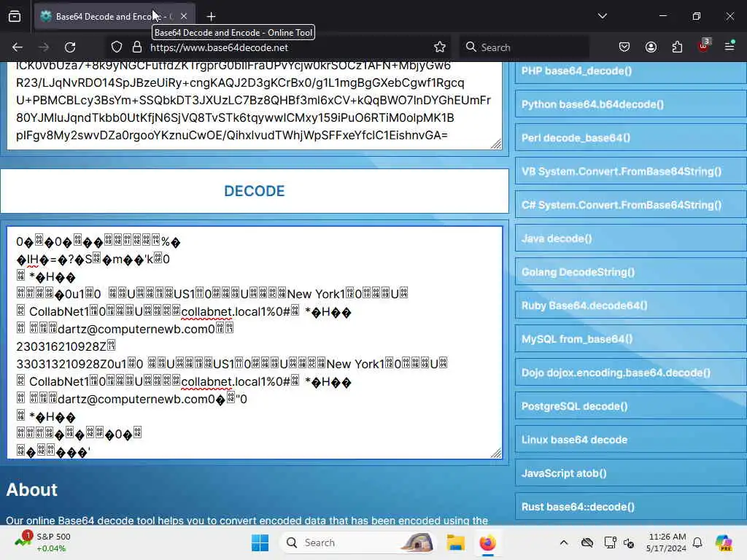Screen dimensions: 747x560
Task: Select the Base64 Decode and Encode tab
Action: [115, 17]
